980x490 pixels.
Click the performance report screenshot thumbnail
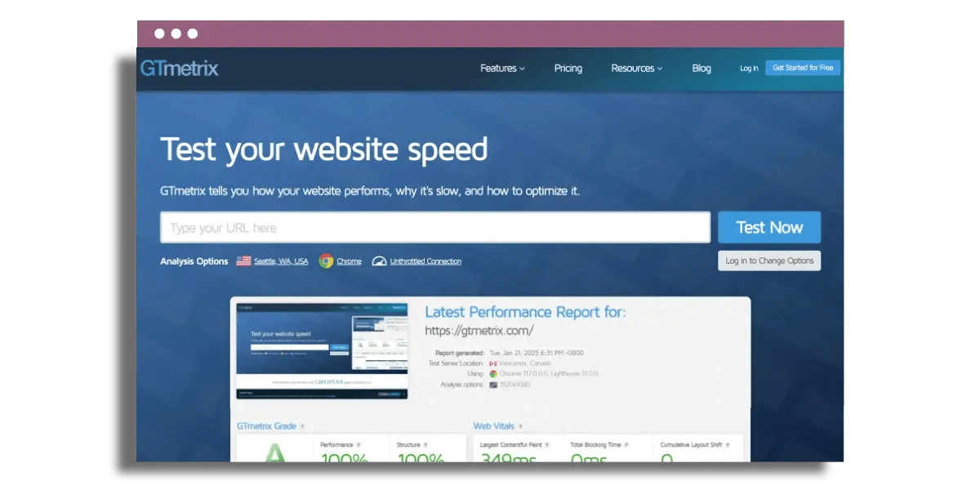[322, 347]
